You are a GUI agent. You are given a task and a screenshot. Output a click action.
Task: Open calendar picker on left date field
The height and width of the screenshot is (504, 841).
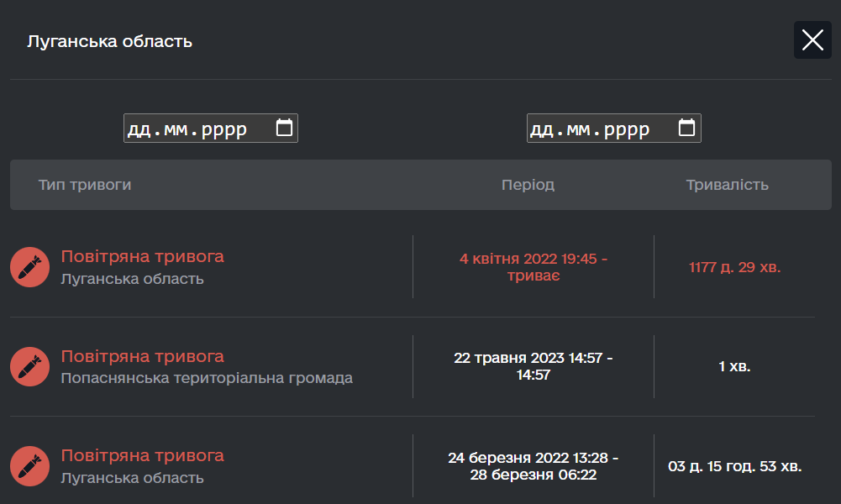coord(284,129)
